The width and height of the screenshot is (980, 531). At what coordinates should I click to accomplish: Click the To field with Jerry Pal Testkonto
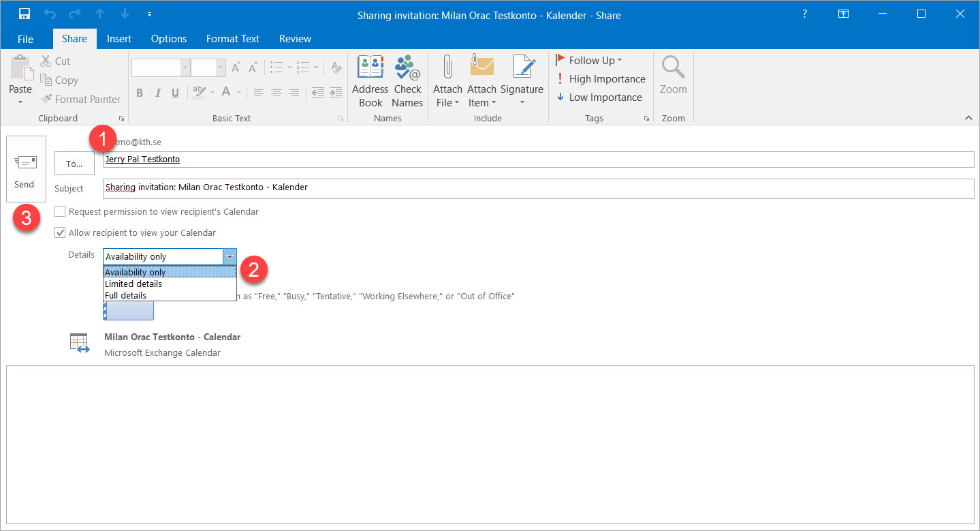[538, 160]
